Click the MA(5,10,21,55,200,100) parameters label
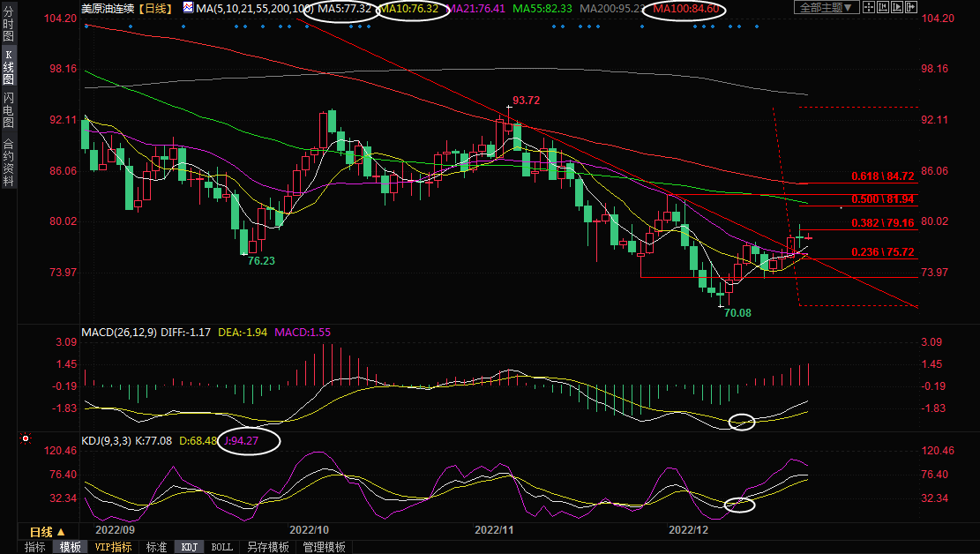The height and width of the screenshot is (554, 980). click(249, 8)
